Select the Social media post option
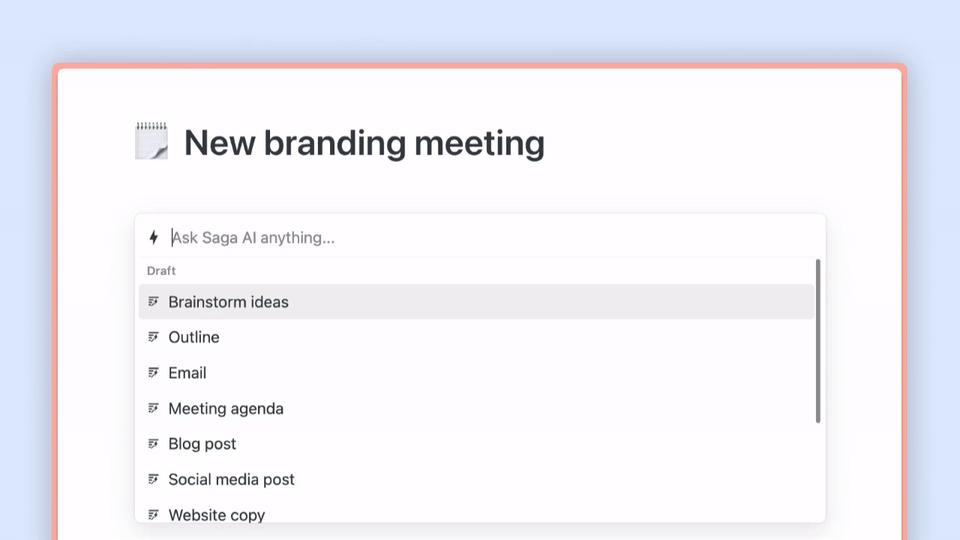This screenshot has width=960, height=540. coord(232,479)
